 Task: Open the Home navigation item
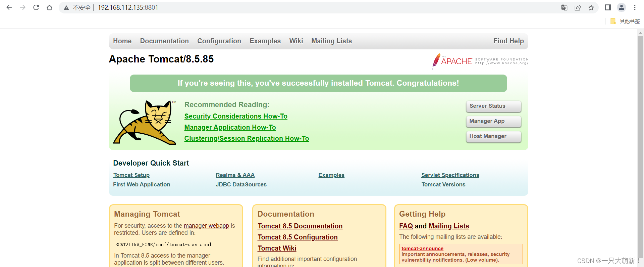coord(122,41)
